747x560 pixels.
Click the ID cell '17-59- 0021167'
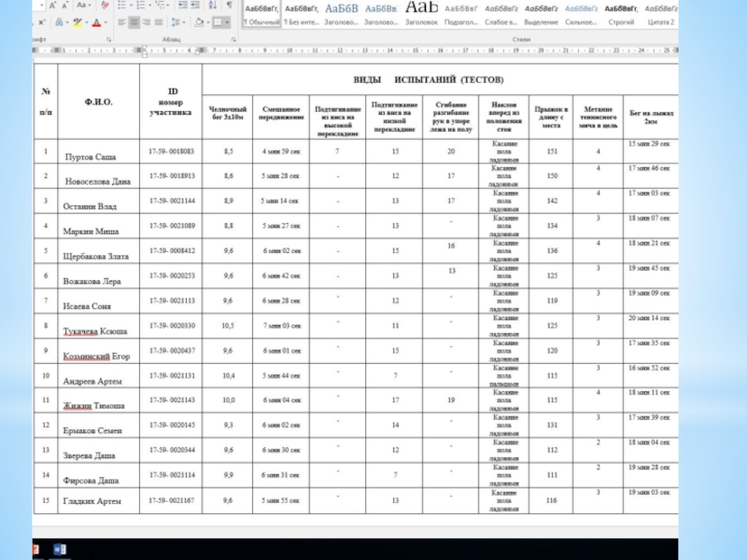tap(171, 500)
